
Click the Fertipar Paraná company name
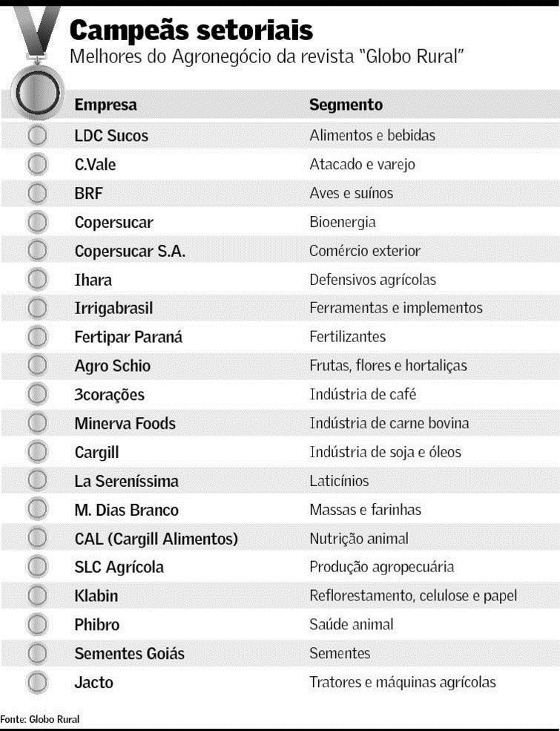coord(128,338)
